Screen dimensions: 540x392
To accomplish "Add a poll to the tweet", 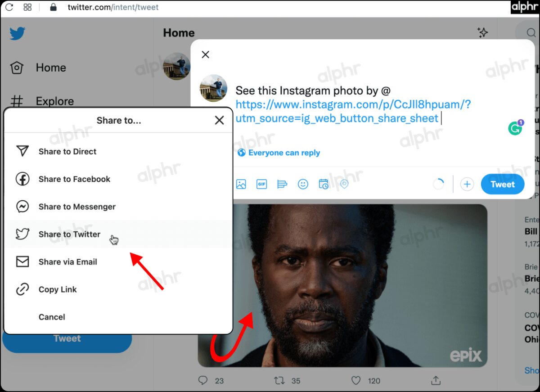I will click(282, 184).
